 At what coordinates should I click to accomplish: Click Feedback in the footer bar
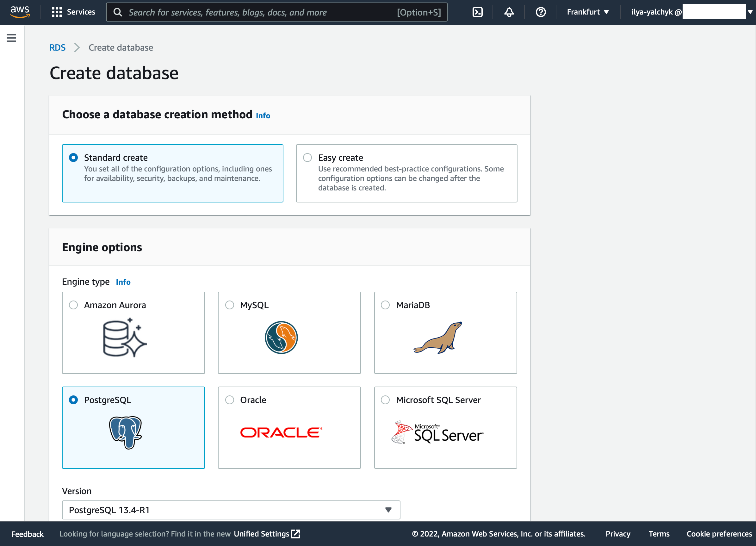coord(27,534)
